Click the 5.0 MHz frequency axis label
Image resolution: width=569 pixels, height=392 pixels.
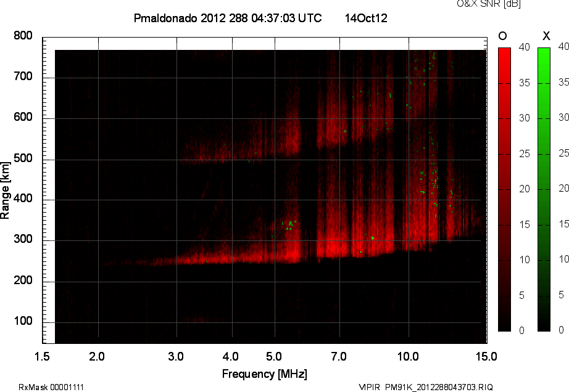tap(273, 356)
